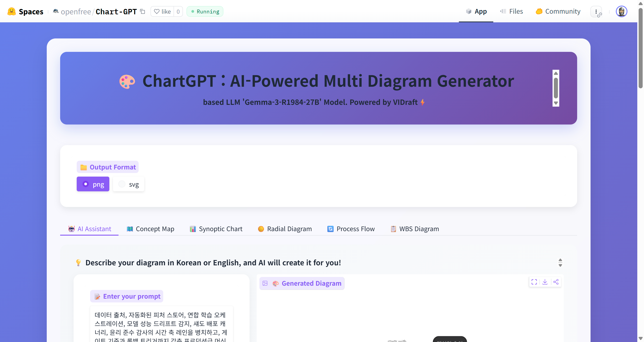Click the description section up/down arrows
The image size is (644, 342).
tap(560, 262)
